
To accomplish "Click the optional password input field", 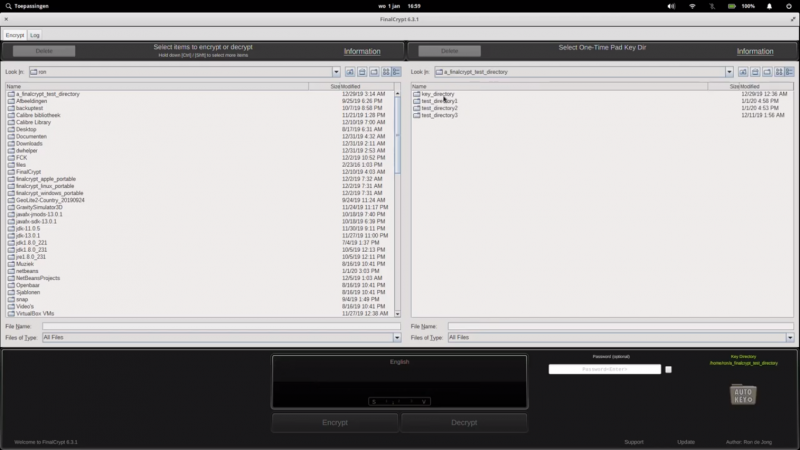I will coord(605,369).
